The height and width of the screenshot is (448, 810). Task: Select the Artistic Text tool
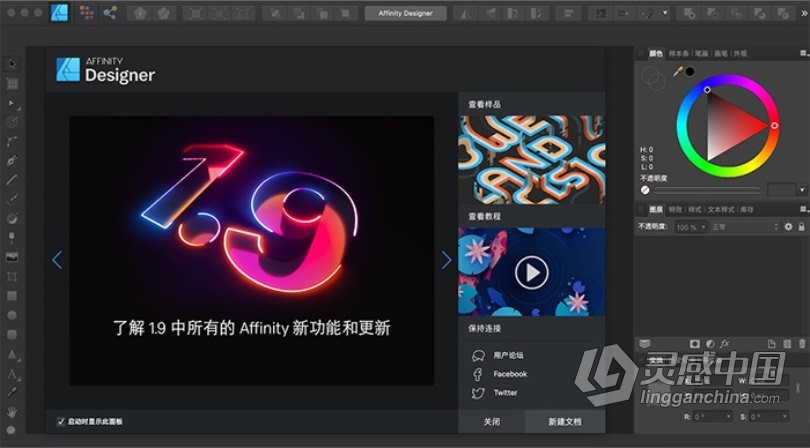point(12,374)
